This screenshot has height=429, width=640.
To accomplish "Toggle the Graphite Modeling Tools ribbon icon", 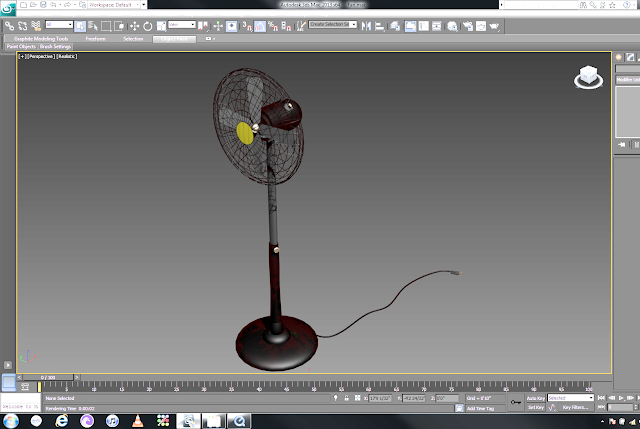I will click(410, 26).
